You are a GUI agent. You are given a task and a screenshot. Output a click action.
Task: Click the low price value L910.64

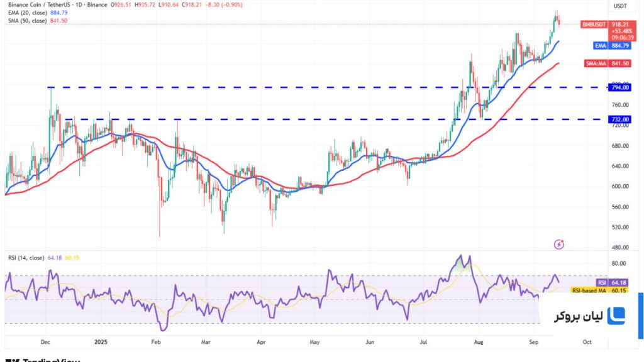pyautogui.click(x=169, y=5)
